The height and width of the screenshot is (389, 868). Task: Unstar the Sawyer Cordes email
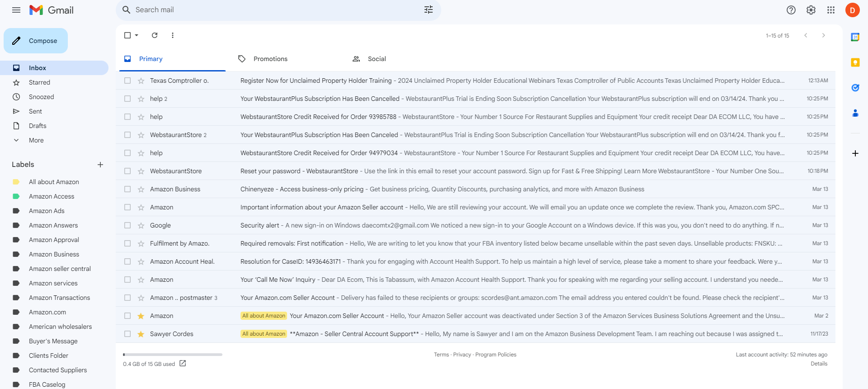pos(141,334)
